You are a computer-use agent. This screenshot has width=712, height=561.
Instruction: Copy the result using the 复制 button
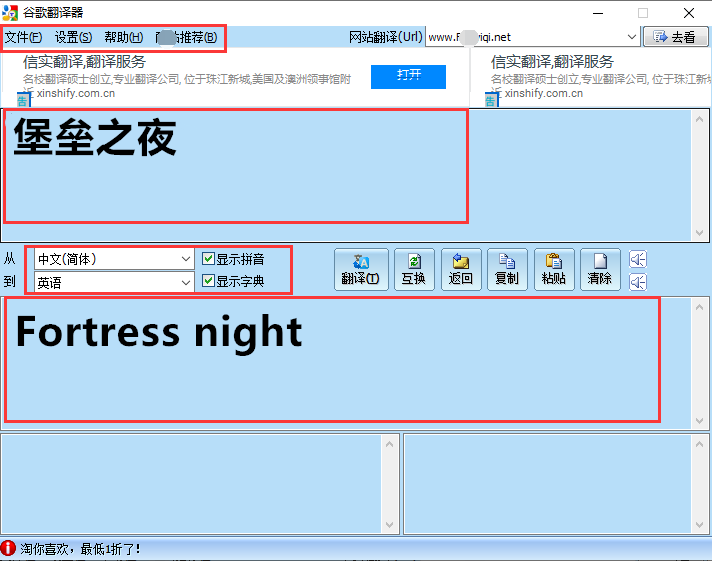(x=507, y=269)
